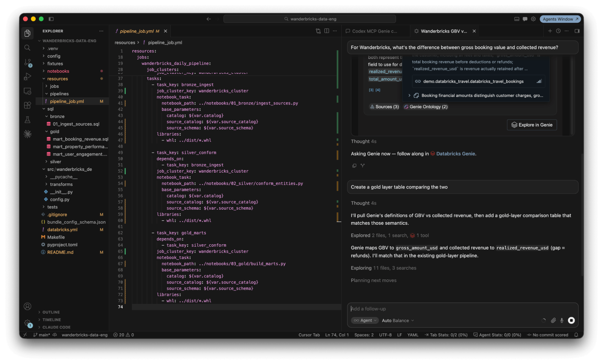Screen dimensions: 603x364
Task: Expand the notebooks folder
Action: (x=58, y=71)
